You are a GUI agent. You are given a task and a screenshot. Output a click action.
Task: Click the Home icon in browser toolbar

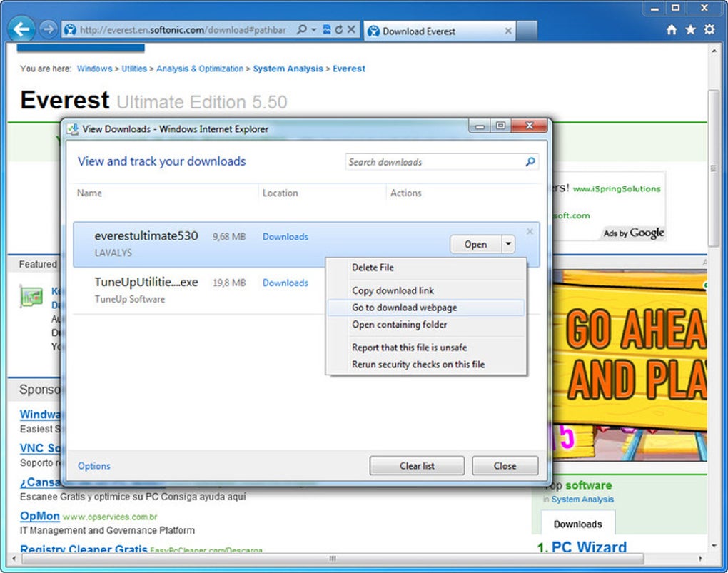pos(672,30)
